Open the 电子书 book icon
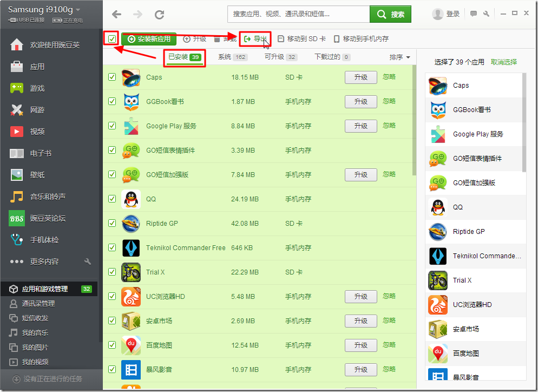This screenshot has height=392, width=538. pos(16,153)
